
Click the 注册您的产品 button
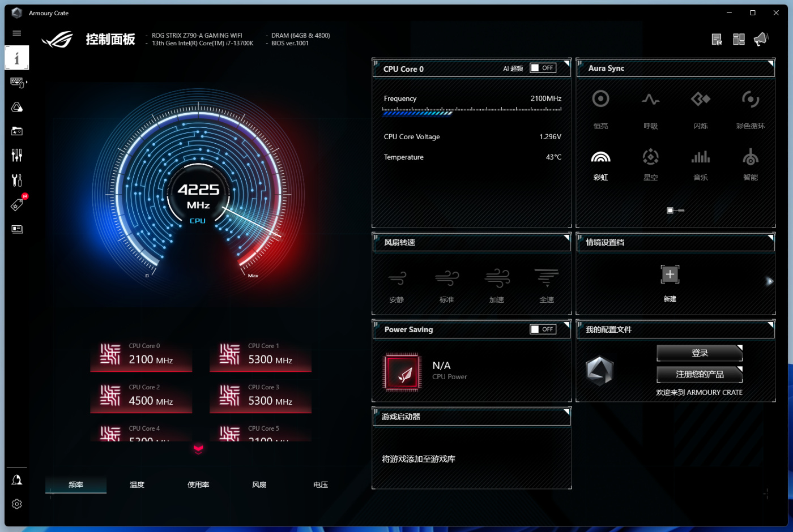point(700,374)
